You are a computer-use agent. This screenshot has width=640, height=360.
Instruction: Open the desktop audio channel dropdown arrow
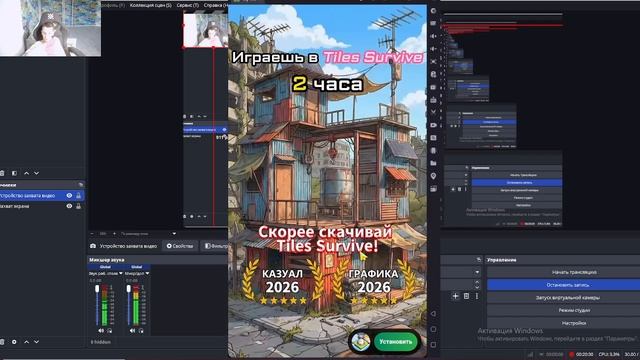click(x=121, y=273)
